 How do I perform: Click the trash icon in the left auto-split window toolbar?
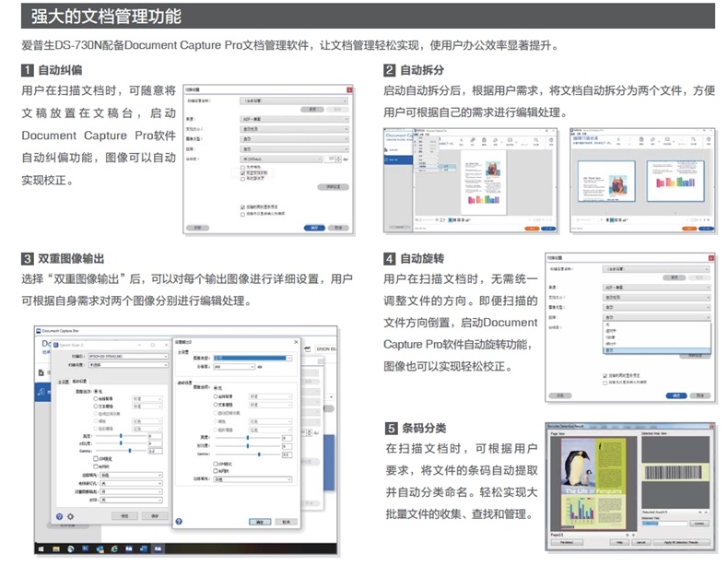(484, 140)
